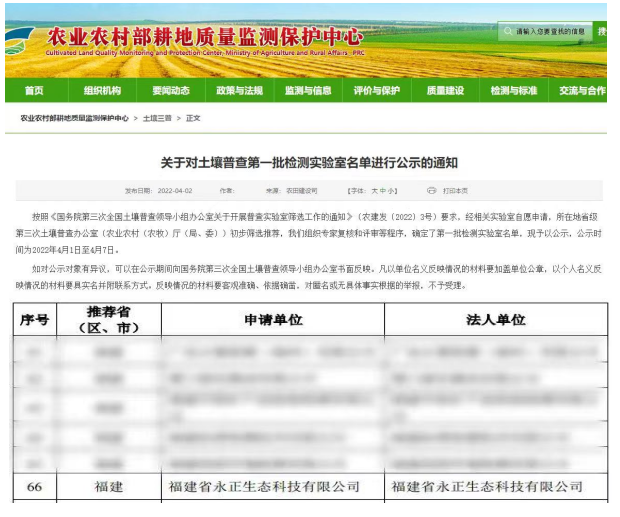Click 福建省永正生态科技有限公司 in 申请单位 column

tap(264, 487)
